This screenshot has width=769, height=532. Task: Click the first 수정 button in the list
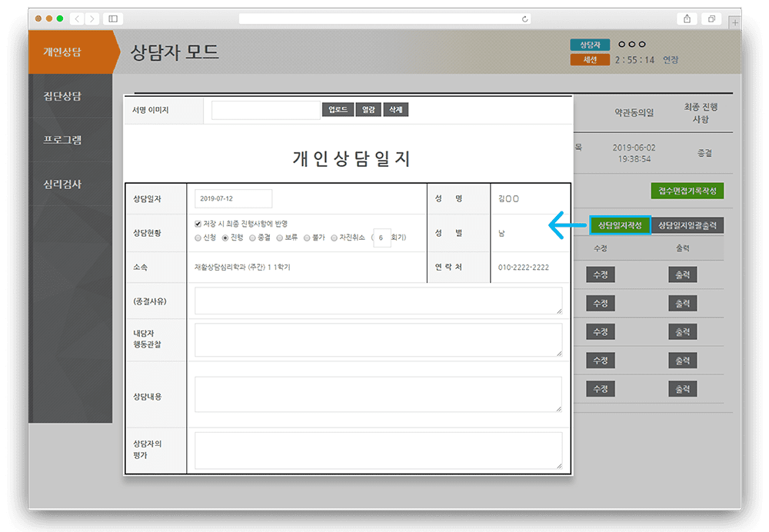tap(601, 274)
